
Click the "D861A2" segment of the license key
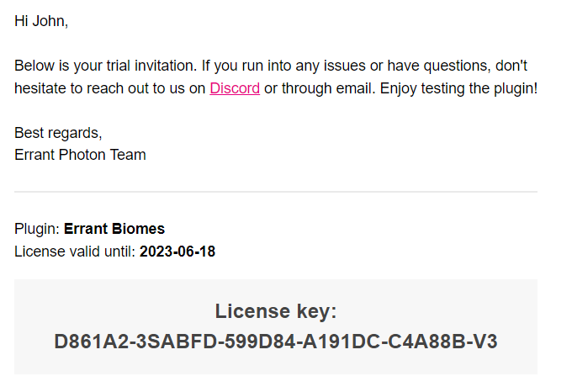(88, 342)
